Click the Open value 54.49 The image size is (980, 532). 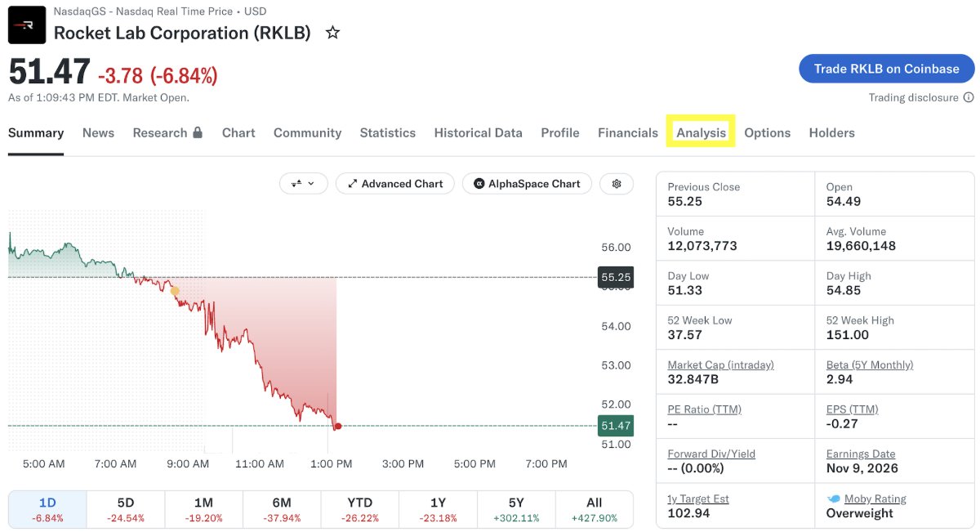pyautogui.click(x=844, y=201)
